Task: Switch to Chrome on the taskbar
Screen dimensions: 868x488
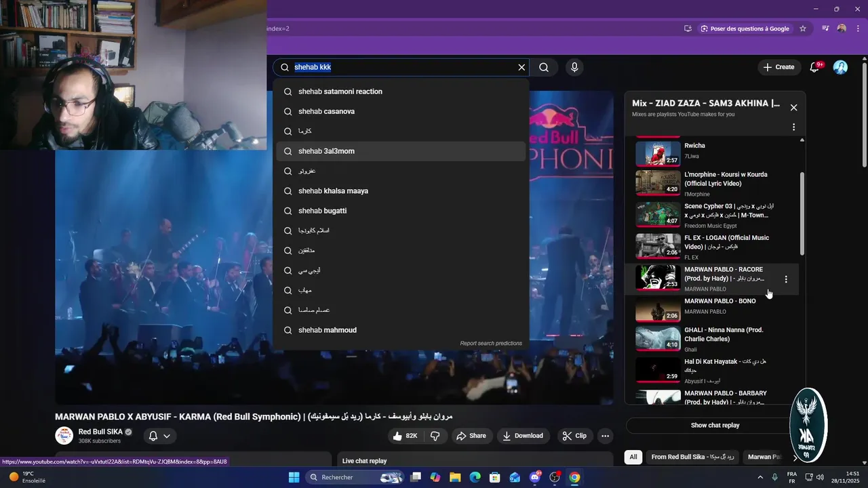Action: [x=574, y=477]
